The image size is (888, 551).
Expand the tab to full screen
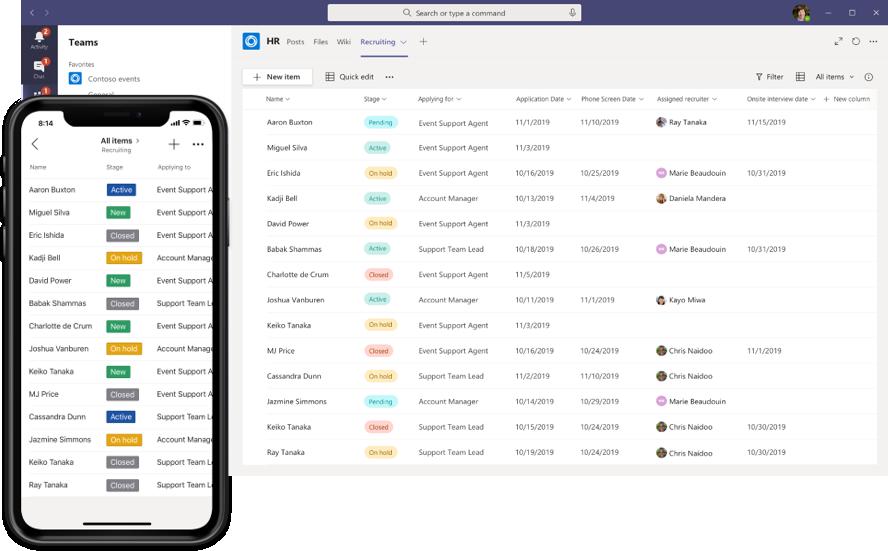coord(838,41)
